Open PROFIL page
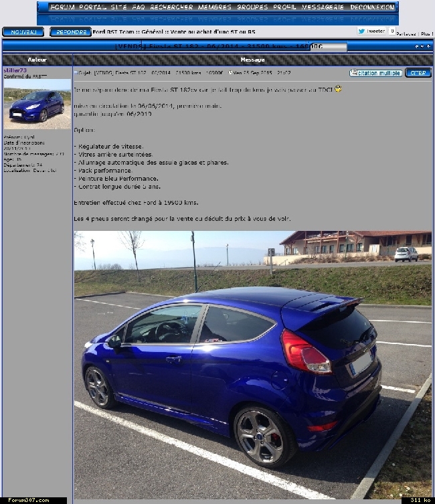 284,7
